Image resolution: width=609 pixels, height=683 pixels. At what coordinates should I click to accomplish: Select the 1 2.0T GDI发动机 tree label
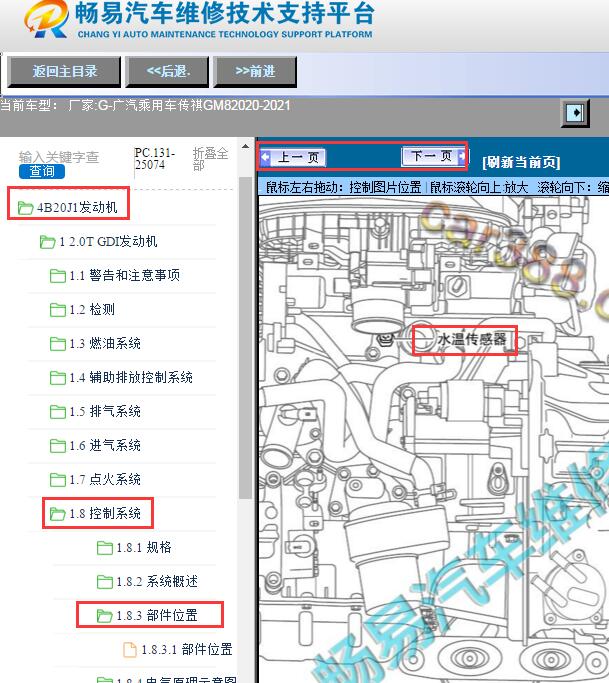(108, 241)
